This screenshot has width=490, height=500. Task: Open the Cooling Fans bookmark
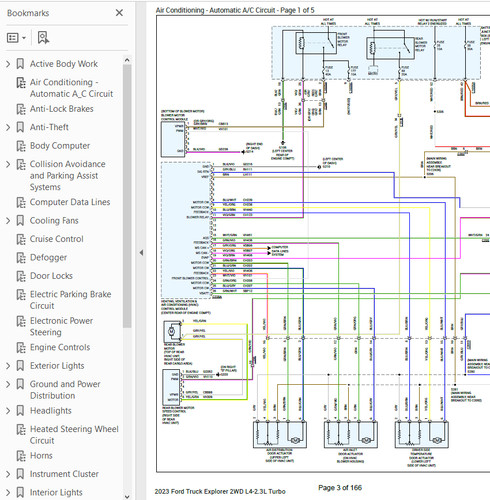pyautogui.click(x=54, y=221)
